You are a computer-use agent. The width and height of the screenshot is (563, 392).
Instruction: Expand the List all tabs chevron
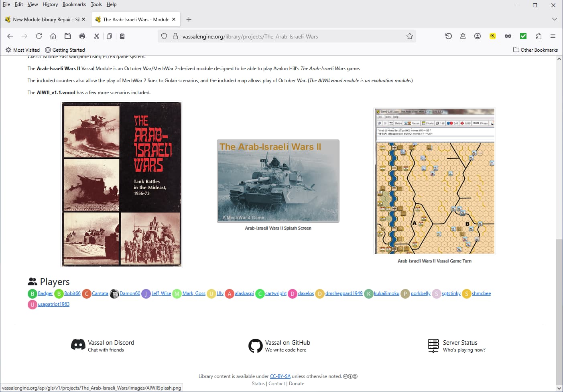click(554, 19)
